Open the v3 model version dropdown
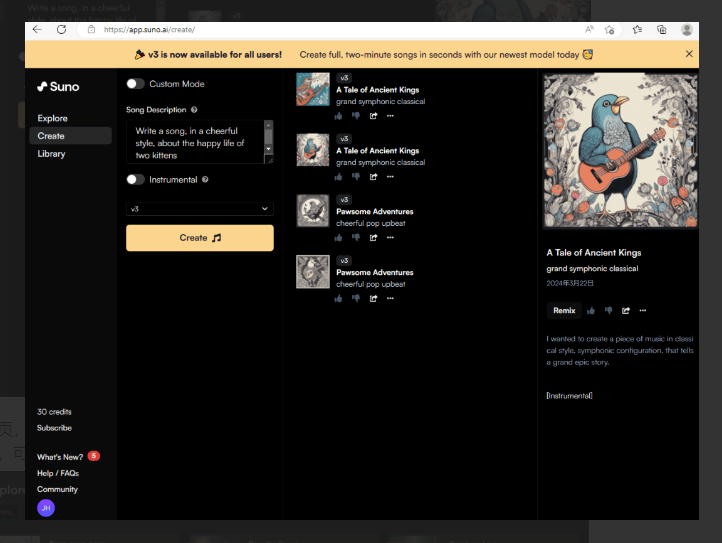Screen dimensions: 722x543 (199, 209)
